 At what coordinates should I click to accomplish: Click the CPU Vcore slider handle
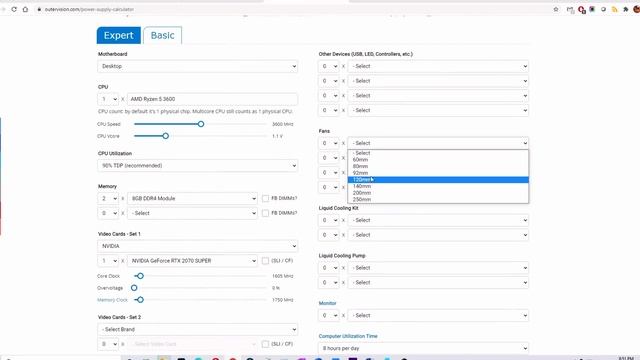(165, 136)
